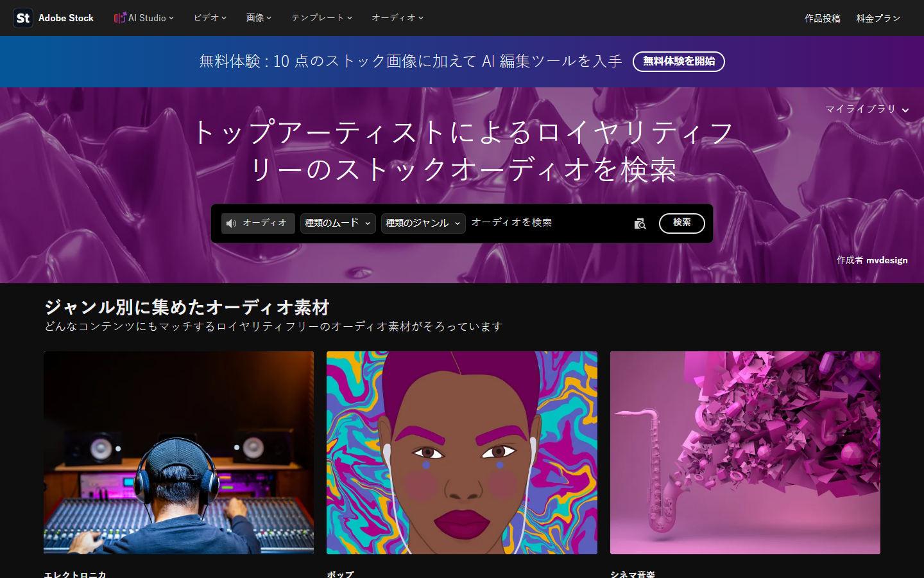Screen dimensions: 924x578
Task: Open the 料金プラン dropdown
Action: point(878,18)
